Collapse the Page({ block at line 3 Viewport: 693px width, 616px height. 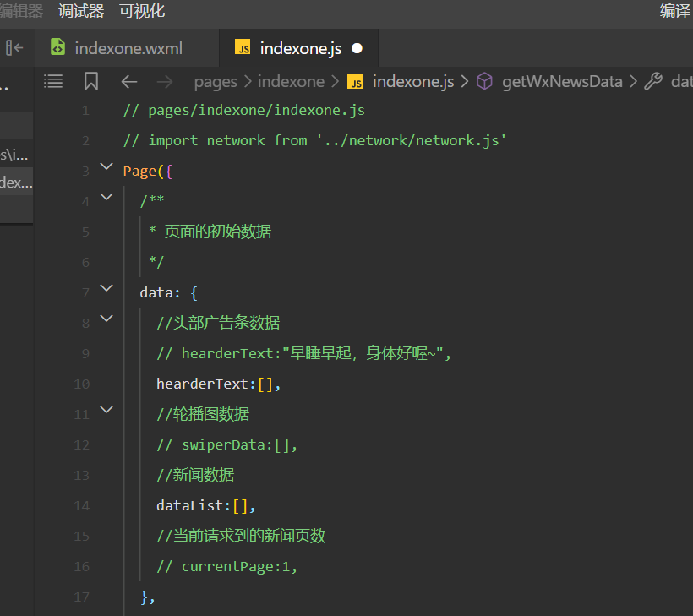(x=106, y=167)
